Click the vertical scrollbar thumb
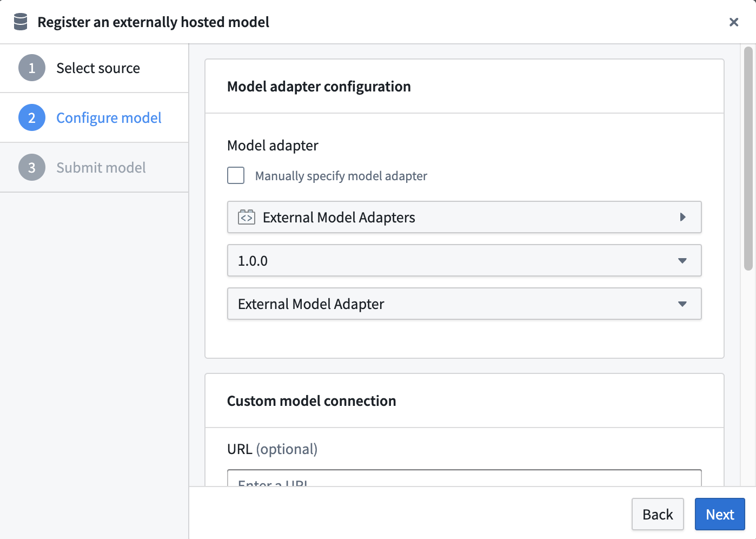Viewport: 756px width, 539px height. coord(748,159)
